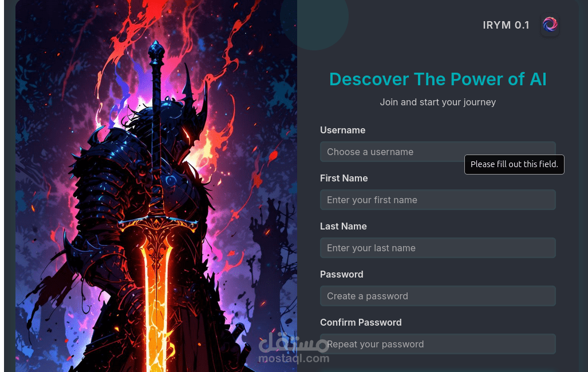Click the Please fill out this field tooltip
This screenshot has height=372, width=588.
coord(514,164)
